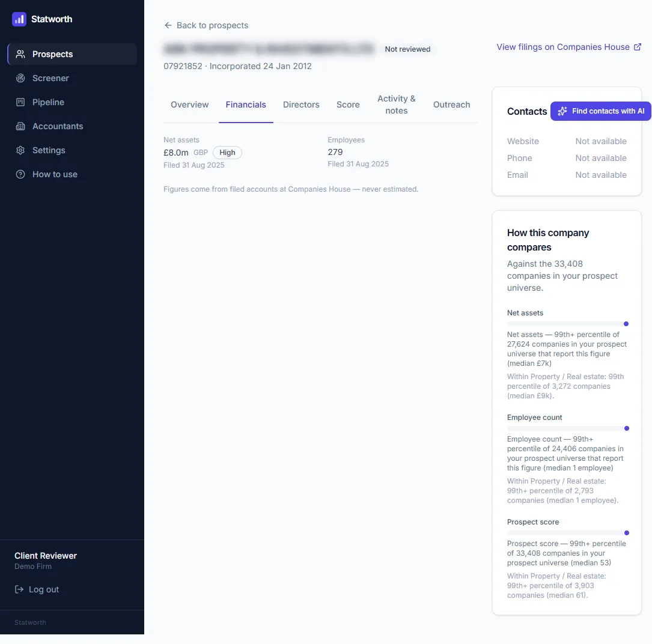Click 'Against the 33,408 companies' description

(562, 276)
